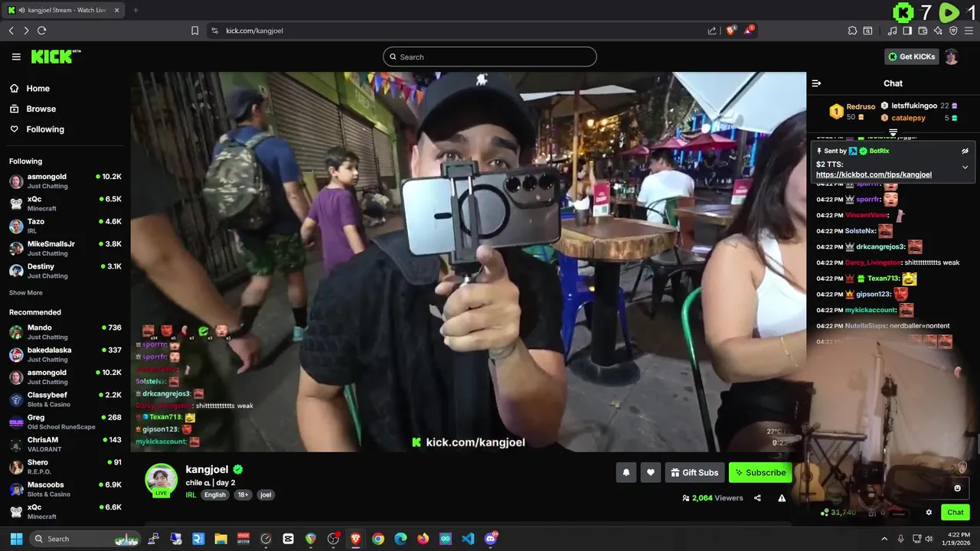The height and width of the screenshot is (551, 980).
Task: Show hidden system tray icons
Action: tap(884, 539)
